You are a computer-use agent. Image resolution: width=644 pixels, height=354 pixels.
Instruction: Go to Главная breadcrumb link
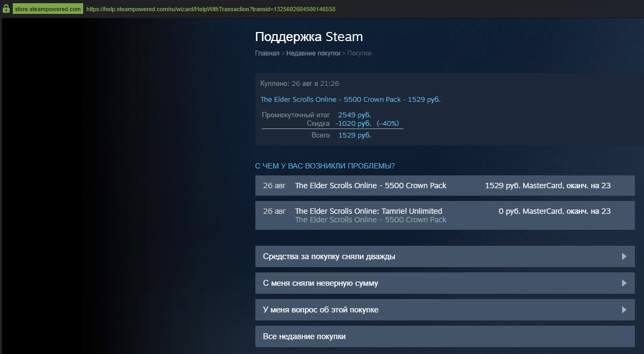267,53
